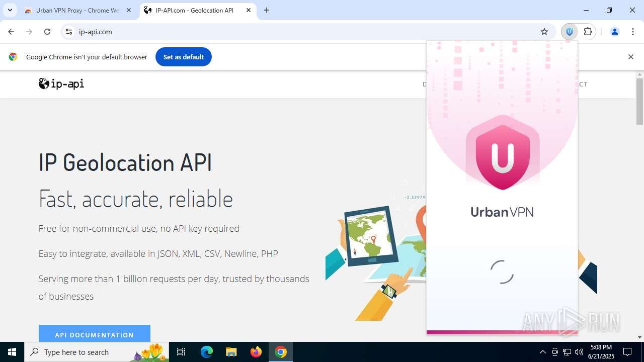This screenshot has width=644, height=362.
Task: Click the 'UrbanVPN' name in popup
Action: (502, 212)
